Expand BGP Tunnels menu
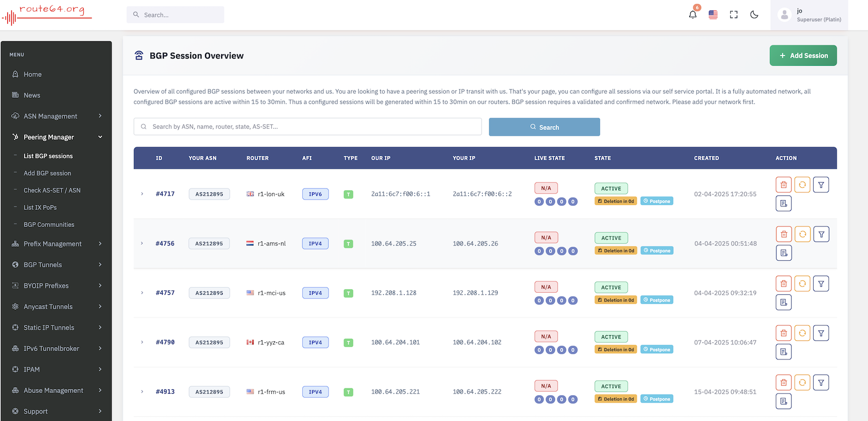The width and height of the screenshot is (868, 421). tap(56, 265)
